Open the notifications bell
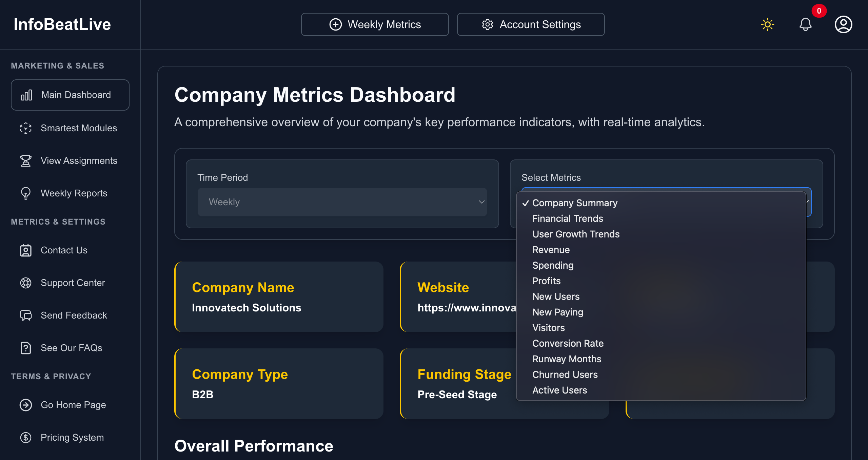 pos(805,24)
